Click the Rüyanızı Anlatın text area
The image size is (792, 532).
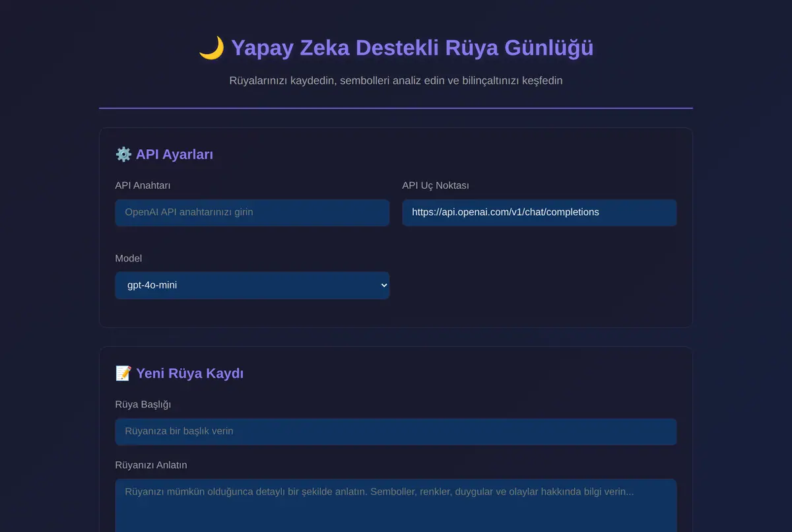pos(396,505)
